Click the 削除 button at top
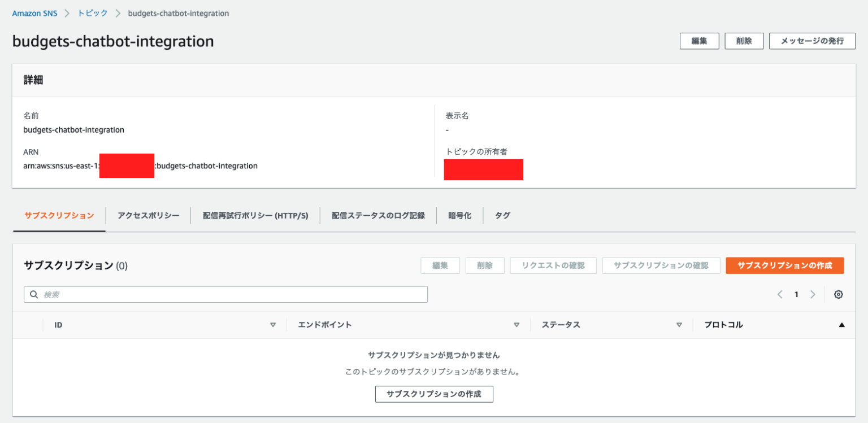The image size is (868, 423). click(x=744, y=41)
